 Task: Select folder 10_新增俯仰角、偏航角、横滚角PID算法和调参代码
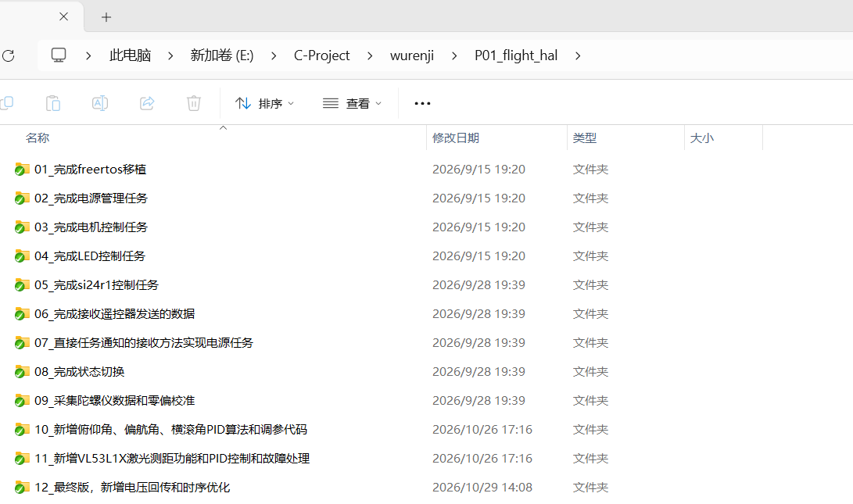(x=170, y=430)
